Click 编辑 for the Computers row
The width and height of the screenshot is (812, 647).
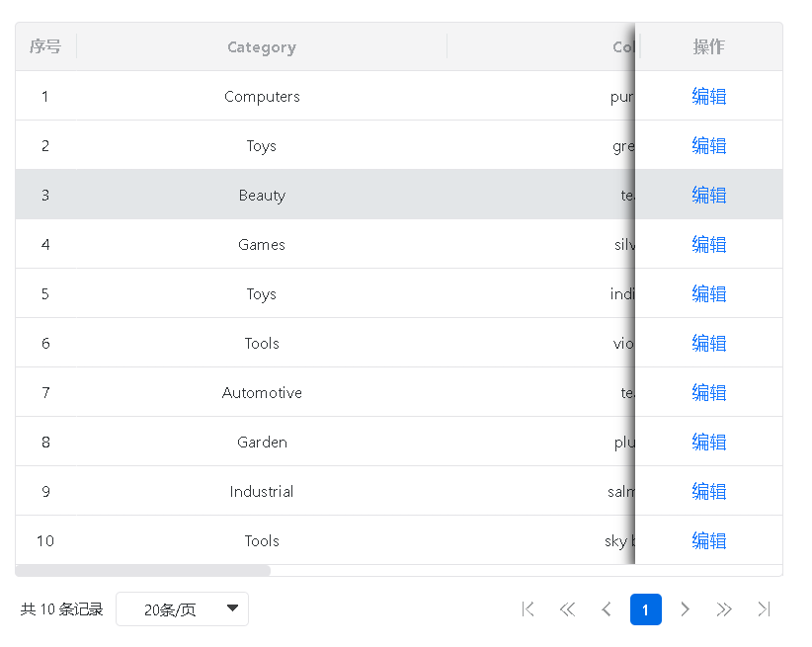coord(708,96)
